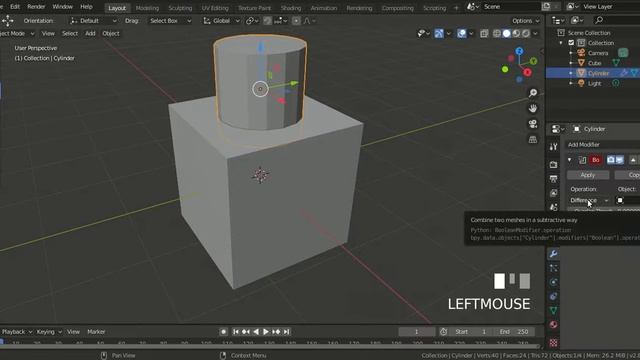The width and height of the screenshot is (640, 360).
Task: Open Material properties tab icon
Action: 553,325
